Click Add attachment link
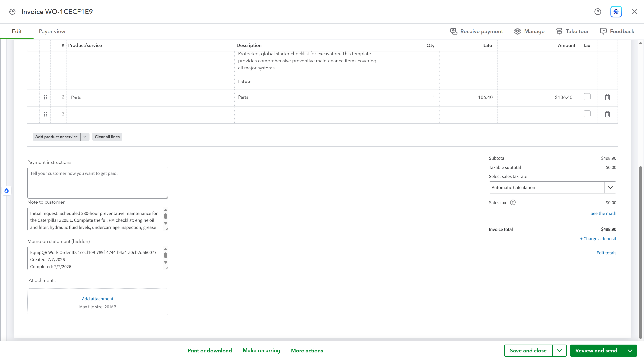The height and width of the screenshot is (362, 644). (98, 299)
